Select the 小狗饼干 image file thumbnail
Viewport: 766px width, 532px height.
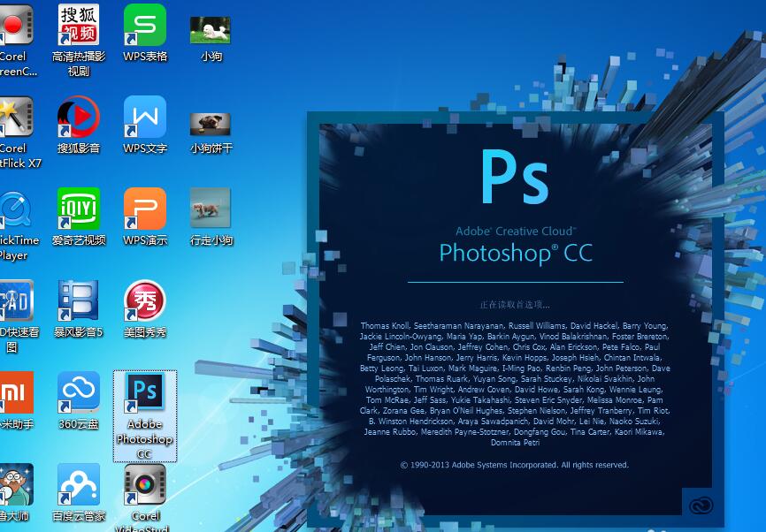coord(210,124)
